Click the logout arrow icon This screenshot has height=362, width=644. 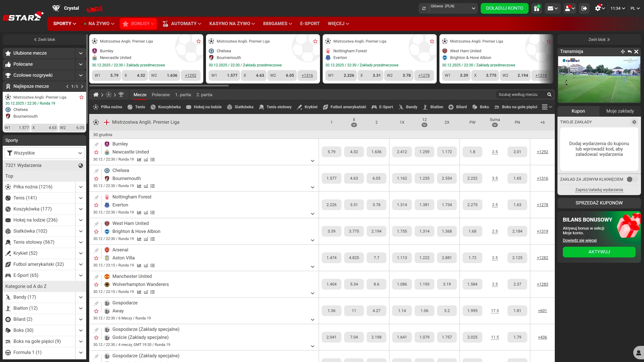[x=584, y=8]
